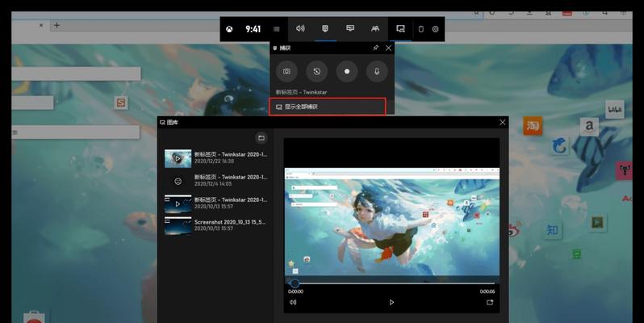Click the 9:41 clock on Game Bar
The width and height of the screenshot is (644, 323).
(253, 29)
